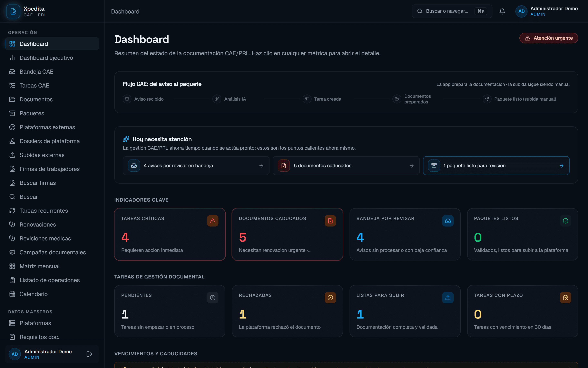Open Buscar firmas
This screenshot has height=368, width=588.
point(52,183)
